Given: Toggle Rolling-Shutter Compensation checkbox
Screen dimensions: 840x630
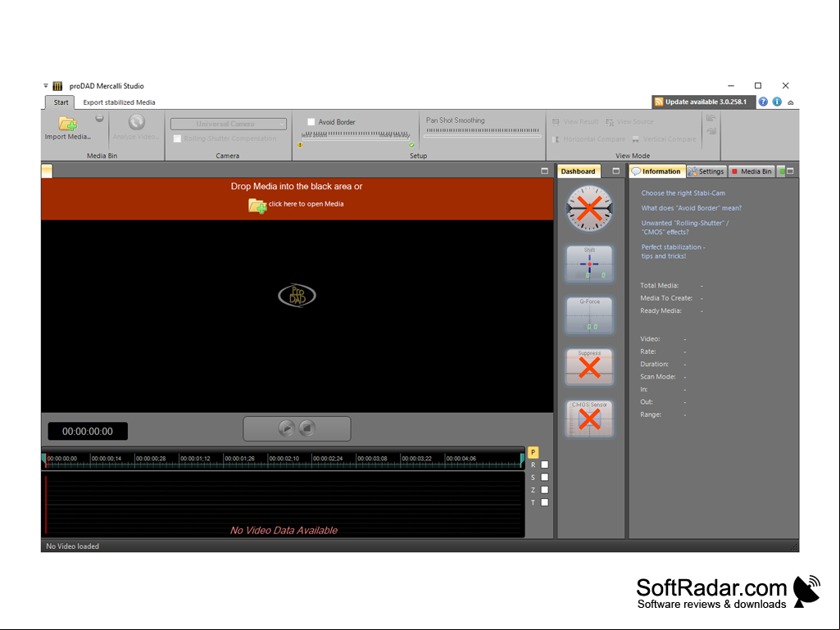Looking at the screenshot, I should 177,138.
